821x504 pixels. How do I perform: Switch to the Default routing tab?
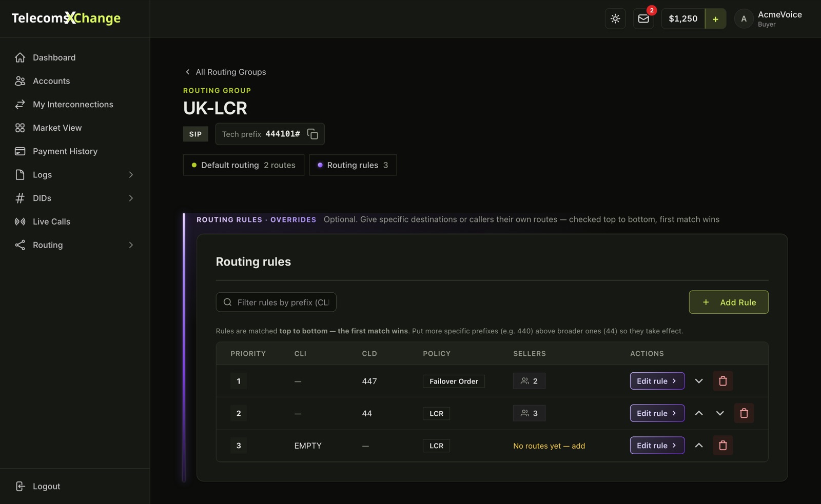(244, 165)
